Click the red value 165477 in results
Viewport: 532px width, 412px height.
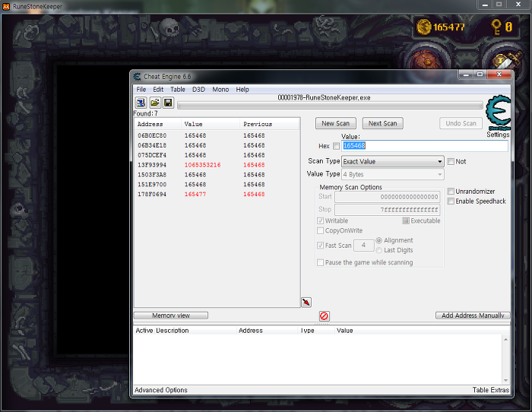pos(195,195)
